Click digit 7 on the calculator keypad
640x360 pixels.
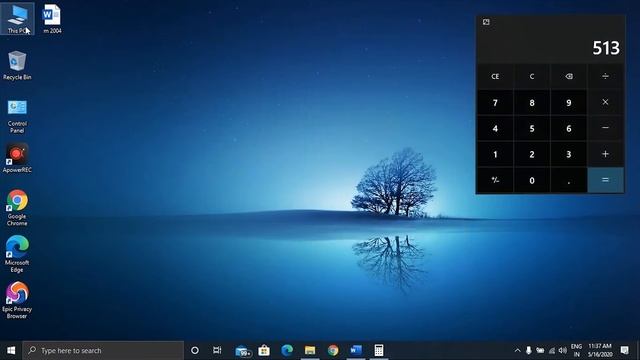[495, 102]
